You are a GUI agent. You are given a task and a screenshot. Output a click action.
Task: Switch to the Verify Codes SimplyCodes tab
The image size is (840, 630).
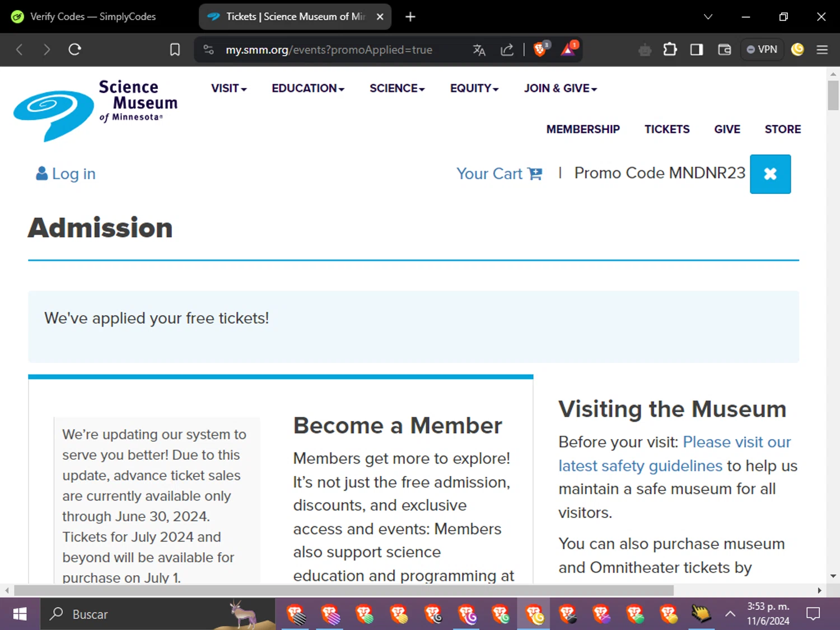(x=92, y=17)
